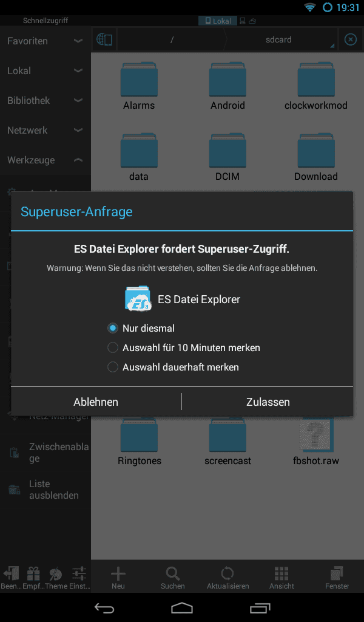Click the Neu plus icon
The image size is (364, 622).
118,573
